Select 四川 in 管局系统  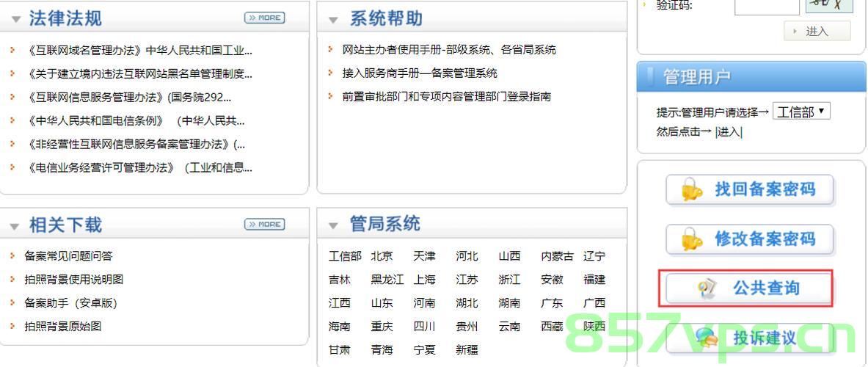[425, 326]
